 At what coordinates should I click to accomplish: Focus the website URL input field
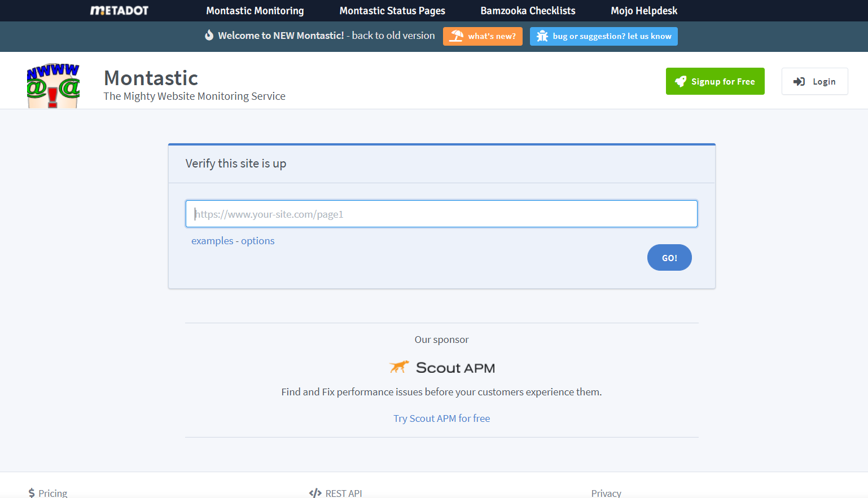[441, 214]
